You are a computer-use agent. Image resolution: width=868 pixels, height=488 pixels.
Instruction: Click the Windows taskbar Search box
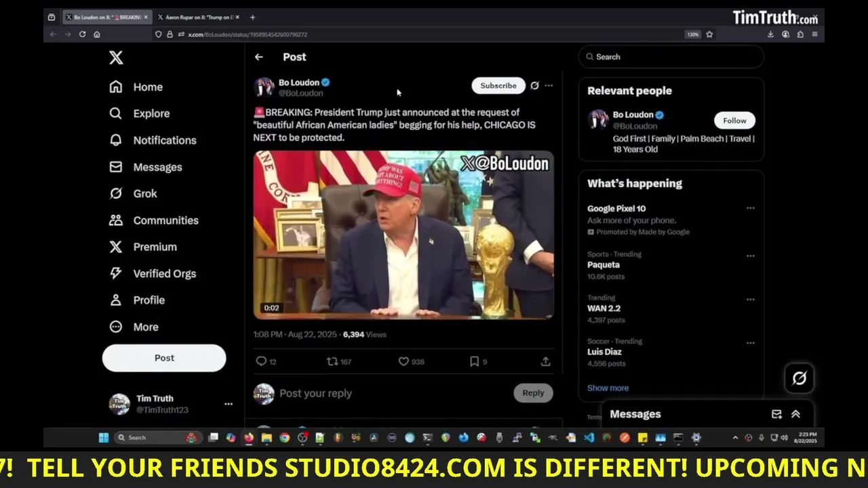[x=158, y=438]
